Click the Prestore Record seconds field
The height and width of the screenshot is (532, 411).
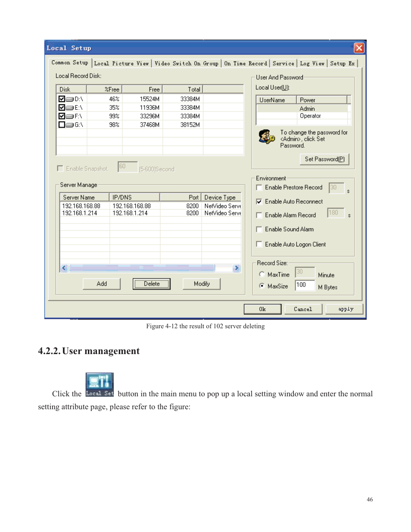[336, 188]
